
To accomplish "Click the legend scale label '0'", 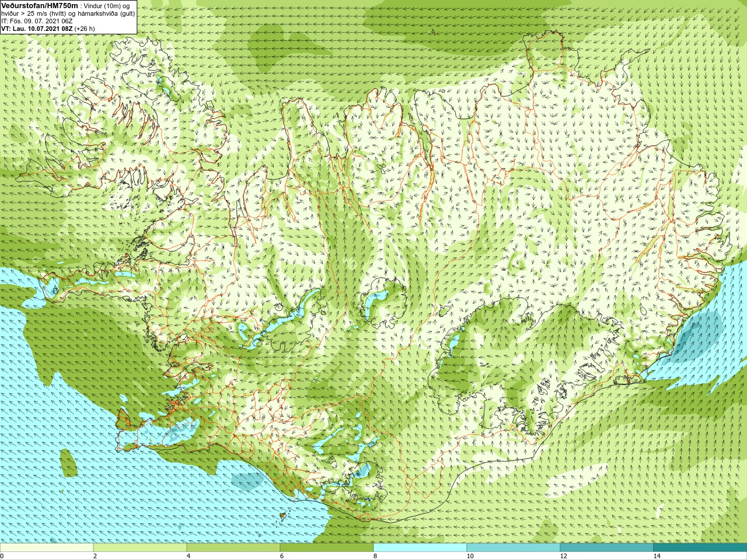I will [x=2, y=556].
